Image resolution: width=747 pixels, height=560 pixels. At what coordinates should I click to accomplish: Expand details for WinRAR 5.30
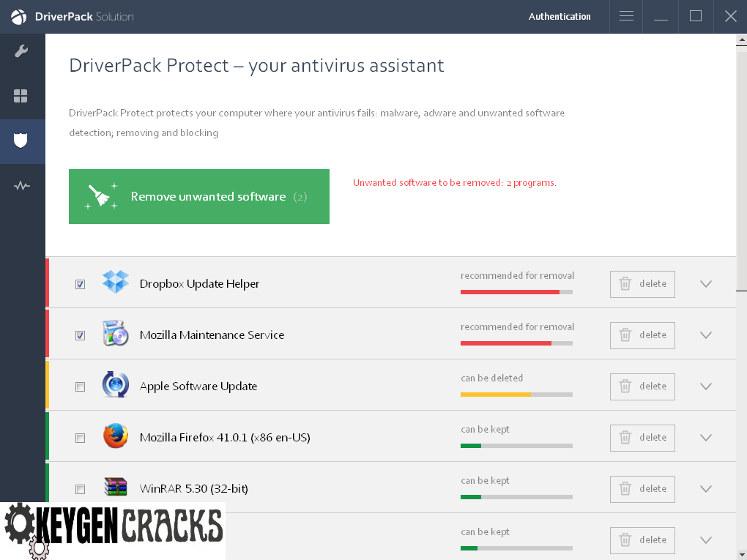(705, 489)
